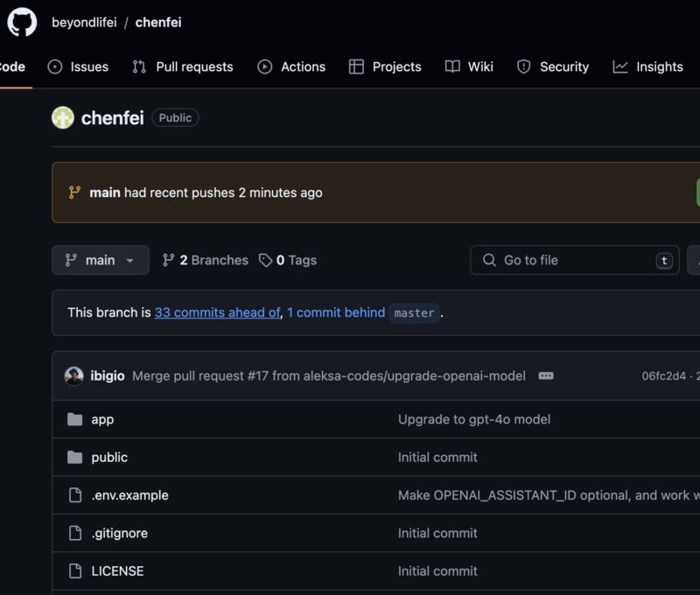Switch to the Wiki tab
700x595 pixels.
469,67
